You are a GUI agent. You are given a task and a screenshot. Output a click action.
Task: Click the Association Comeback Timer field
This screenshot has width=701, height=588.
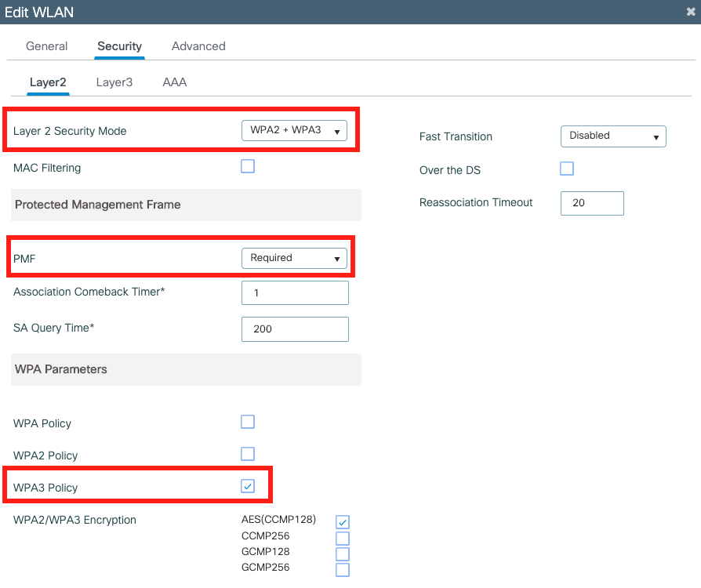click(x=295, y=292)
